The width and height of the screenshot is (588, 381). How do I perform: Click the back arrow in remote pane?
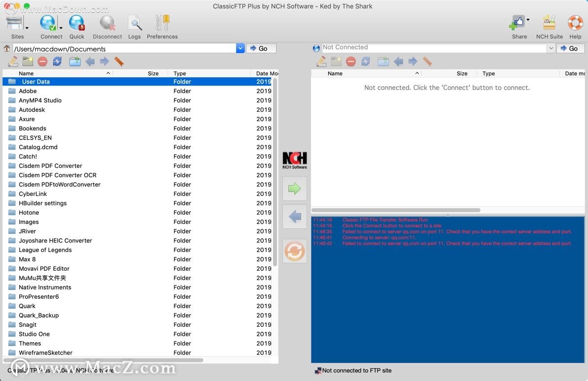398,62
